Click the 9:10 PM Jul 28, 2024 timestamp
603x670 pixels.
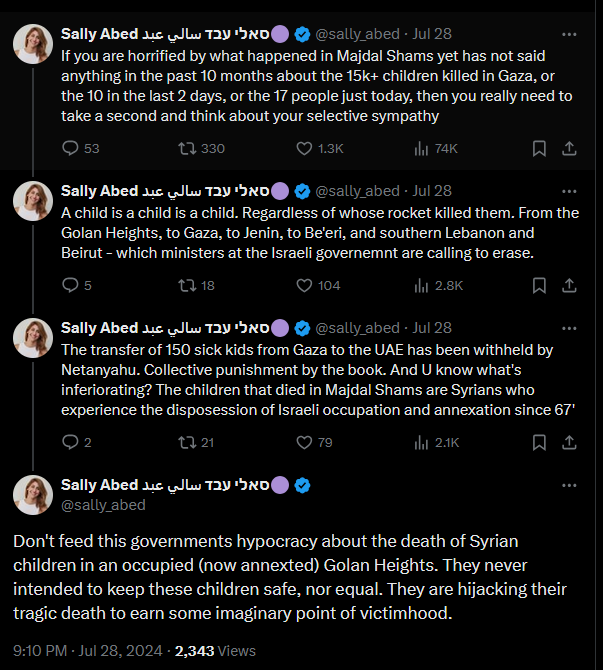[x=88, y=650]
